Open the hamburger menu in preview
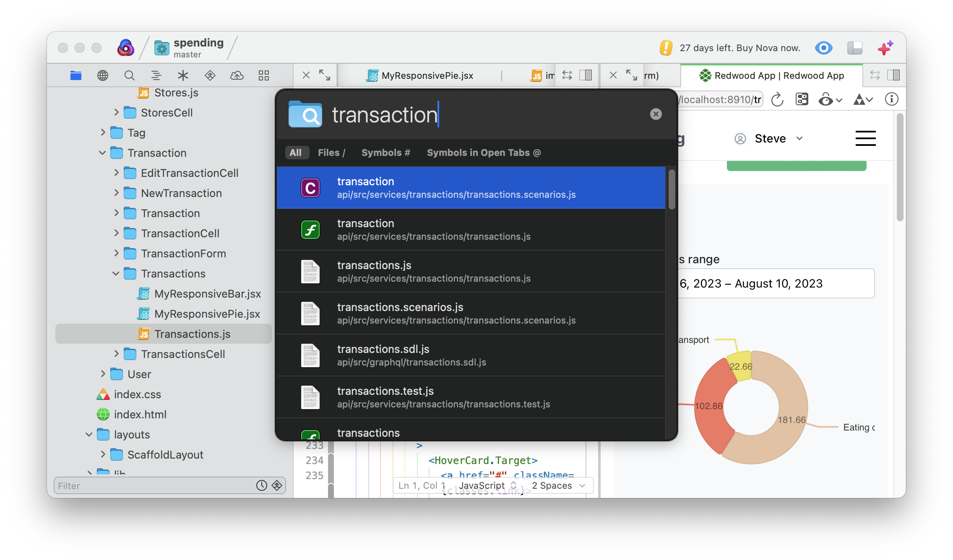The height and width of the screenshot is (560, 953). tap(865, 138)
